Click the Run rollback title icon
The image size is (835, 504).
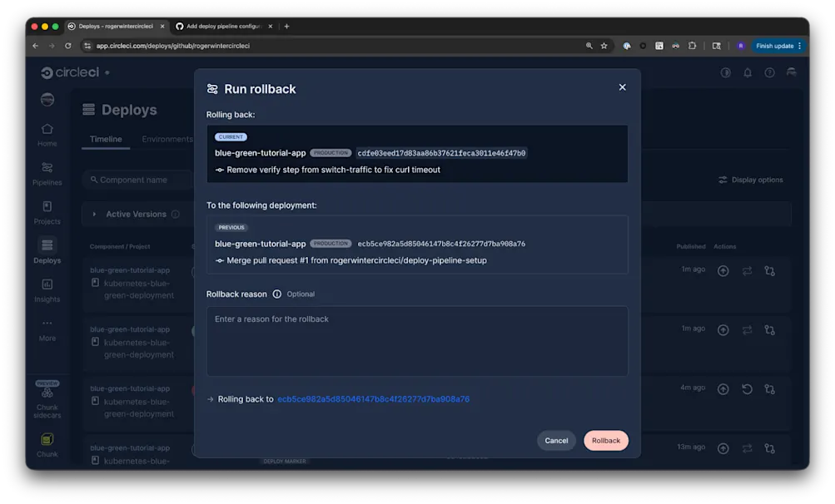212,89
